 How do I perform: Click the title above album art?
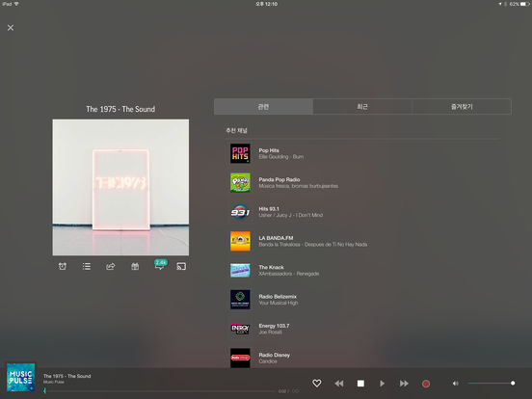click(120, 109)
